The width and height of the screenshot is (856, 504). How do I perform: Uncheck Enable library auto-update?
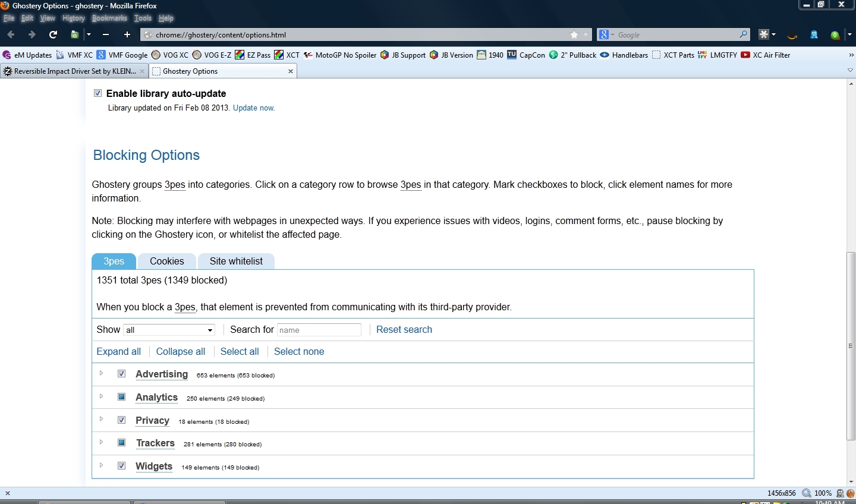(98, 93)
